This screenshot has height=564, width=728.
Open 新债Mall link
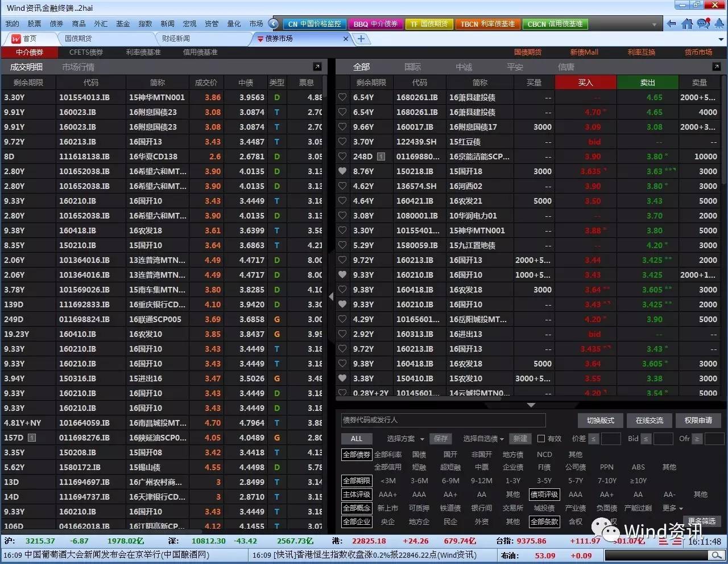pos(584,52)
